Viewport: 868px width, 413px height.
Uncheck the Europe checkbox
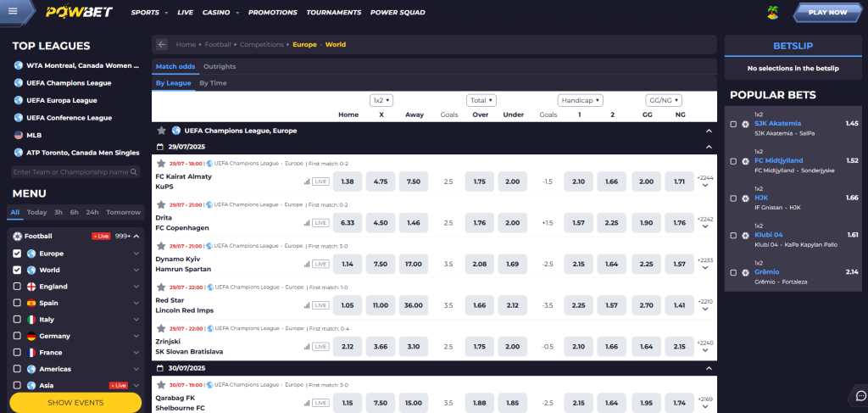(17, 254)
